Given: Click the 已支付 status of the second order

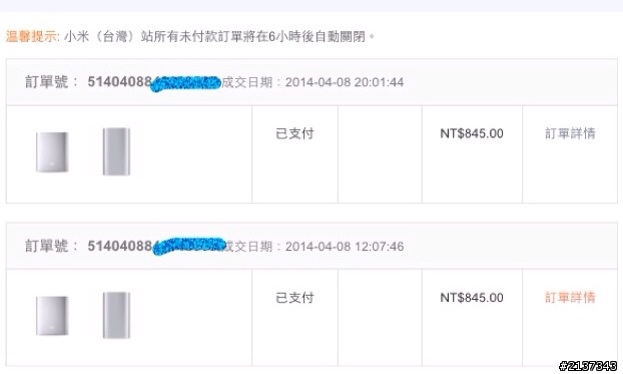Looking at the screenshot, I should click(295, 297).
